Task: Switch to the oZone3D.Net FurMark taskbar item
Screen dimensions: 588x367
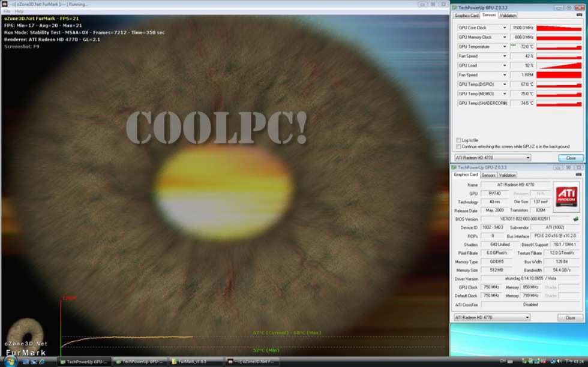Action: (251, 362)
